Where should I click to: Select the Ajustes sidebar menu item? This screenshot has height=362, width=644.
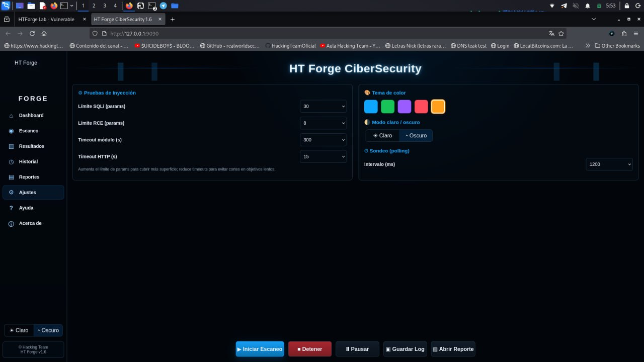tap(33, 193)
